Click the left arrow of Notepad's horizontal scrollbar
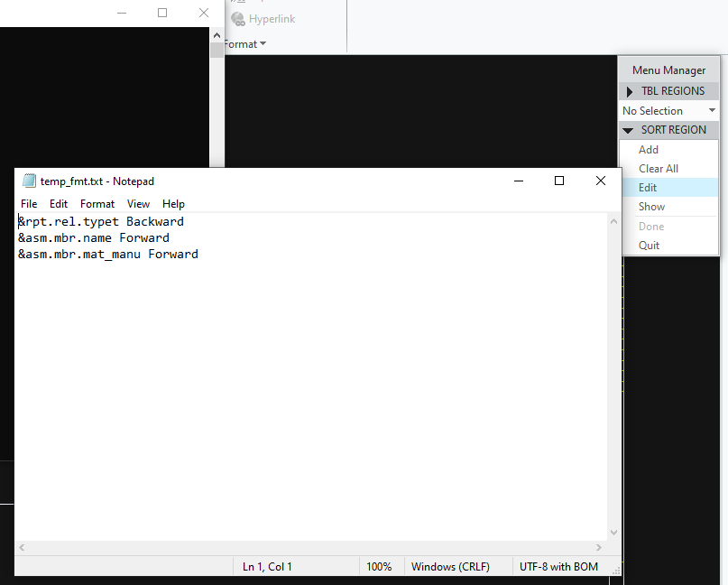The height and width of the screenshot is (585, 728). coord(22,546)
